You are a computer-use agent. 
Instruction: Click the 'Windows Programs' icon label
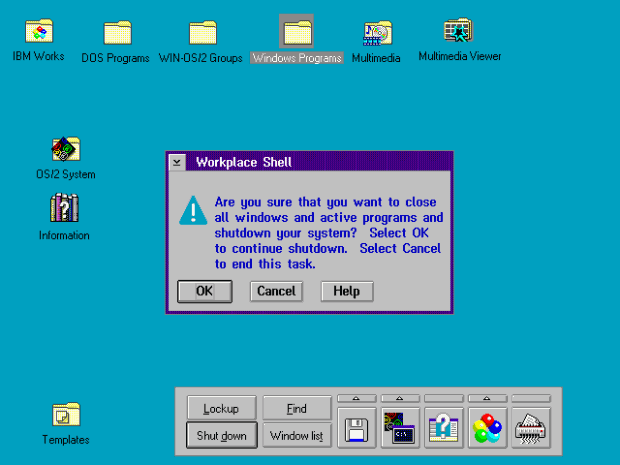(297, 58)
